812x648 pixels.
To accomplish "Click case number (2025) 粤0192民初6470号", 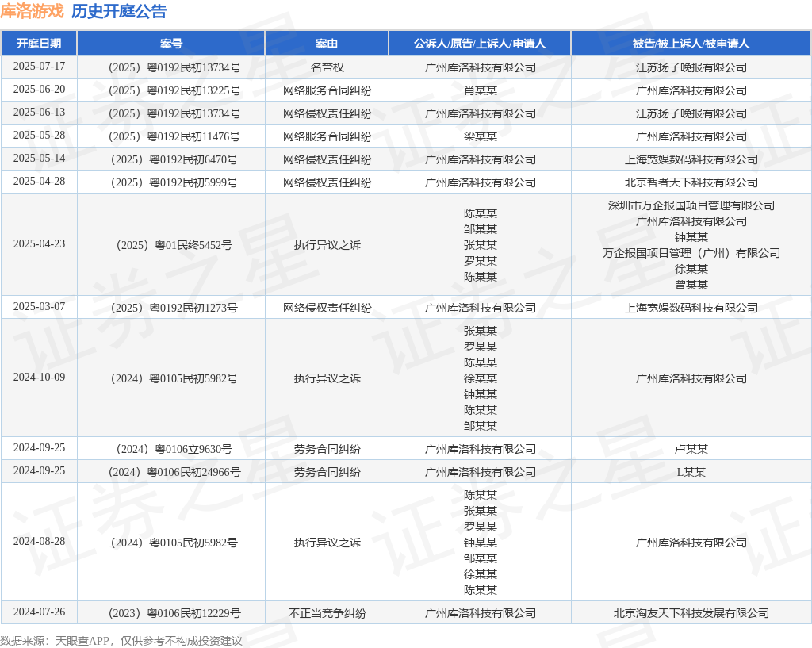I will coord(174,159).
